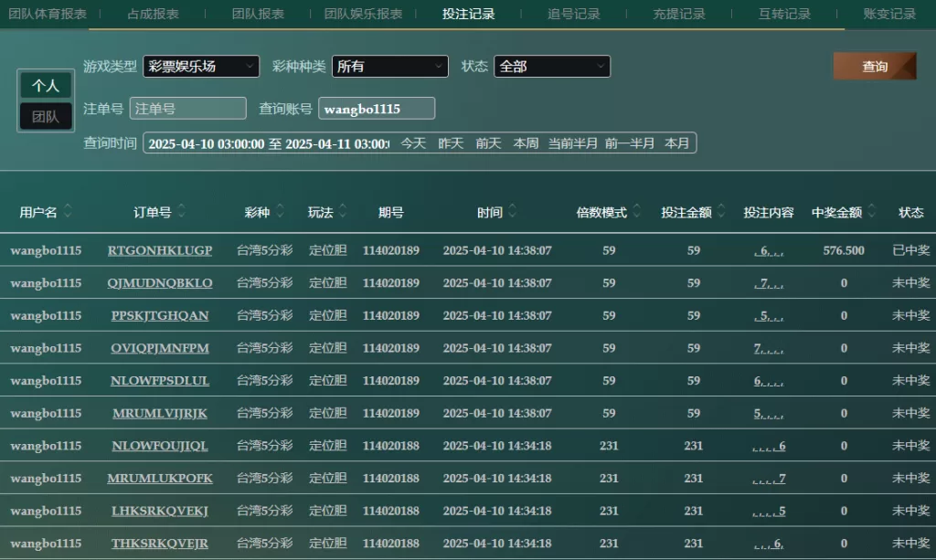Open the 状态 dropdown showing 全部

click(552, 67)
